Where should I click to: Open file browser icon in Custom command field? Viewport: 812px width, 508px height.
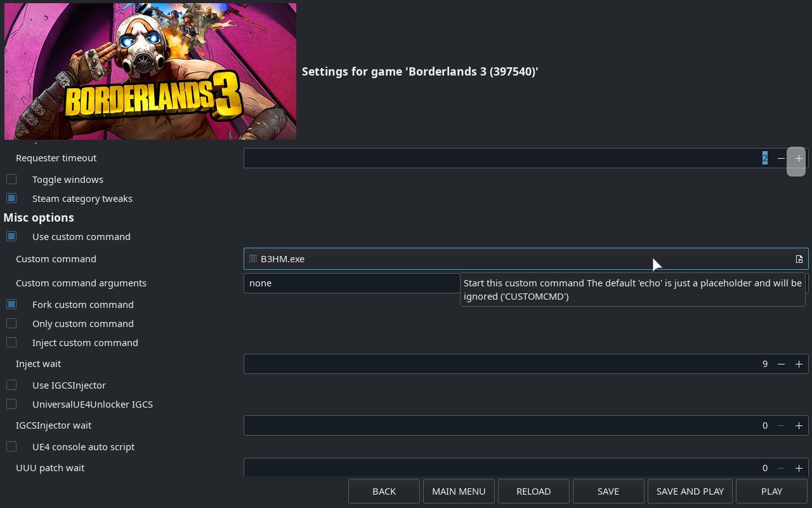(x=799, y=259)
